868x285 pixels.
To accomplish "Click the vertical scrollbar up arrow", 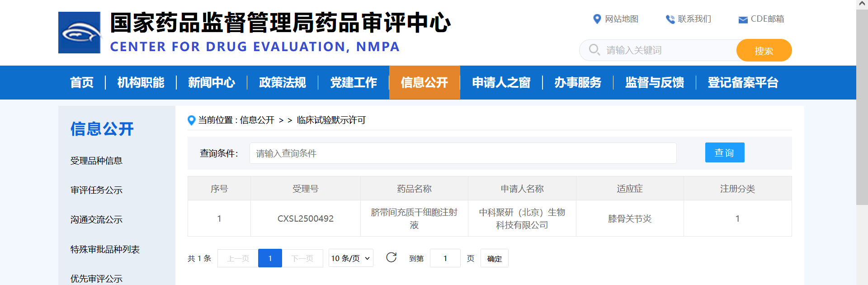I will (x=862, y=4).
